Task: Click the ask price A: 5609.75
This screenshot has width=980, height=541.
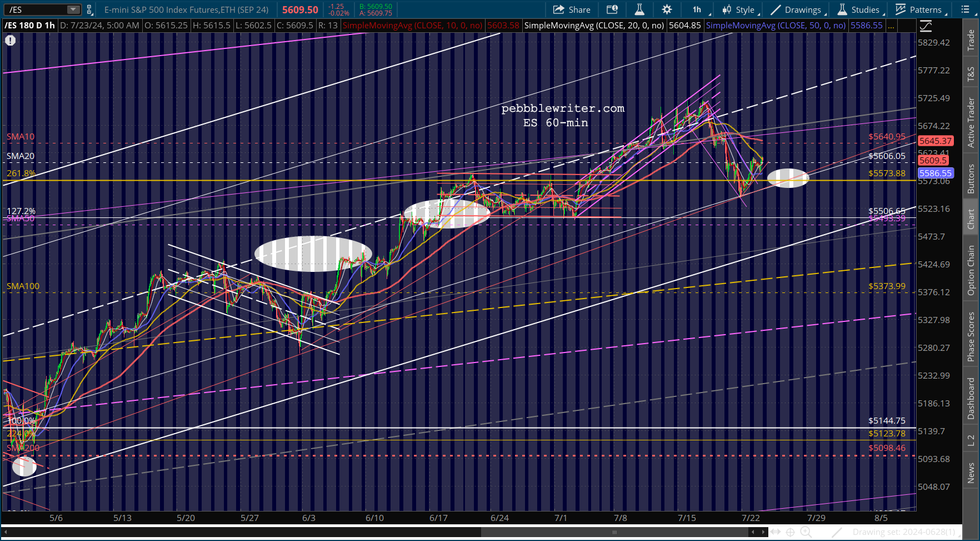Action: (x=376, y=13)
